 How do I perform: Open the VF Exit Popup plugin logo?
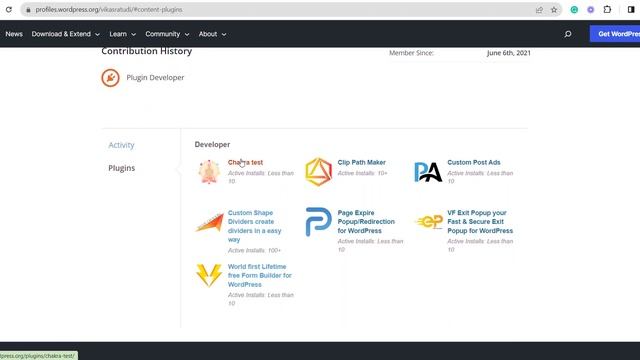tap(429, 222)
